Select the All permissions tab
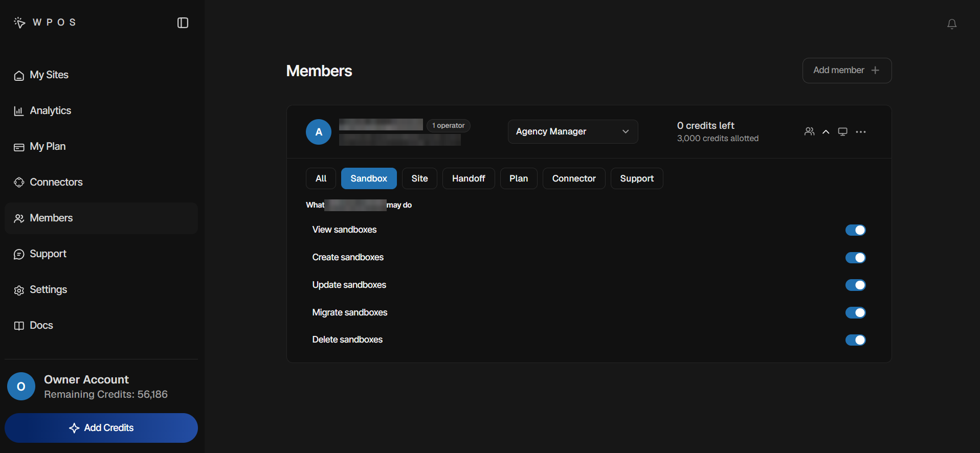 [x=321, y=178]
